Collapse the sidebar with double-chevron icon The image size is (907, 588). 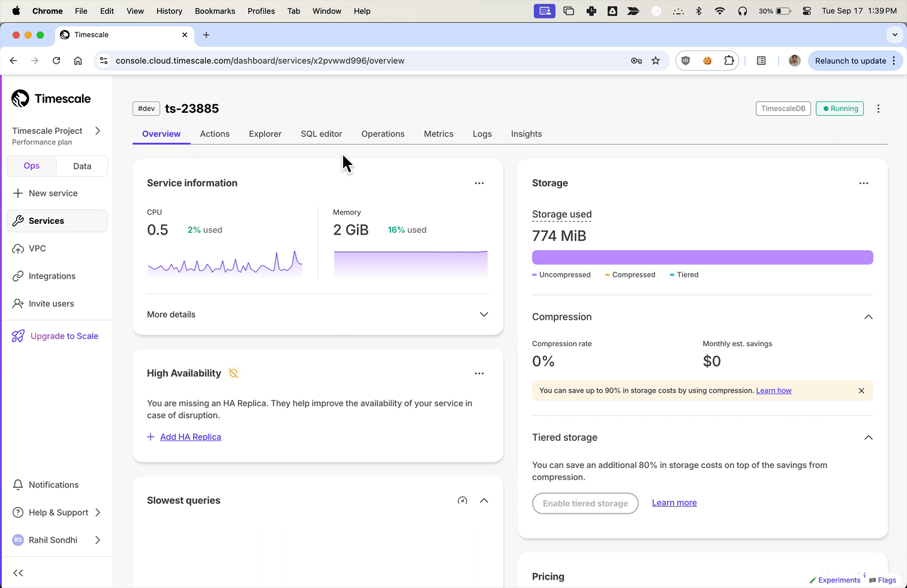click(18, 573)
